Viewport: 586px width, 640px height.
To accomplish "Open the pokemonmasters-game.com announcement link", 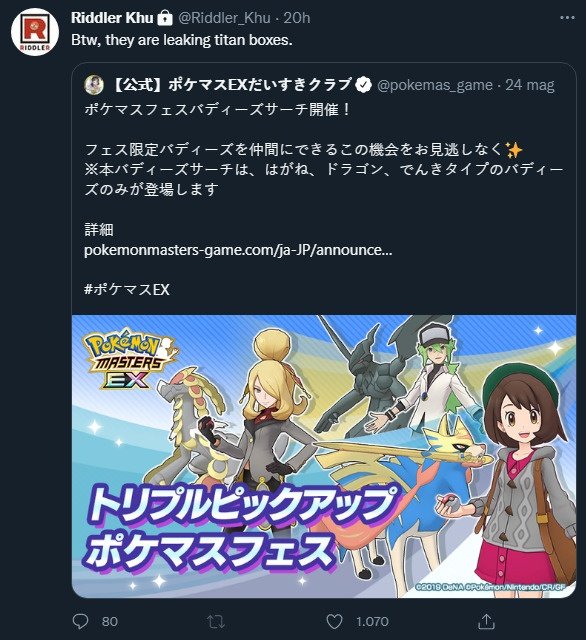I will pos(238,250).
